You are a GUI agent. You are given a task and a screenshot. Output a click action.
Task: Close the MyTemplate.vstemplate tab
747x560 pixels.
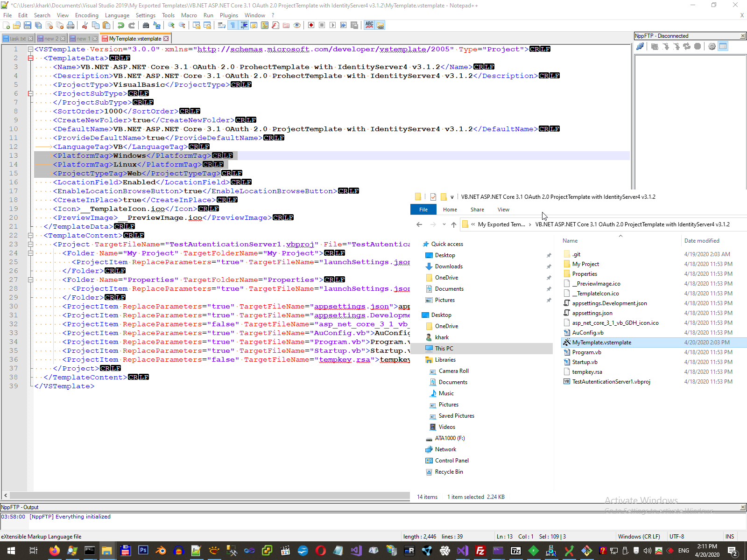[166, 39]
